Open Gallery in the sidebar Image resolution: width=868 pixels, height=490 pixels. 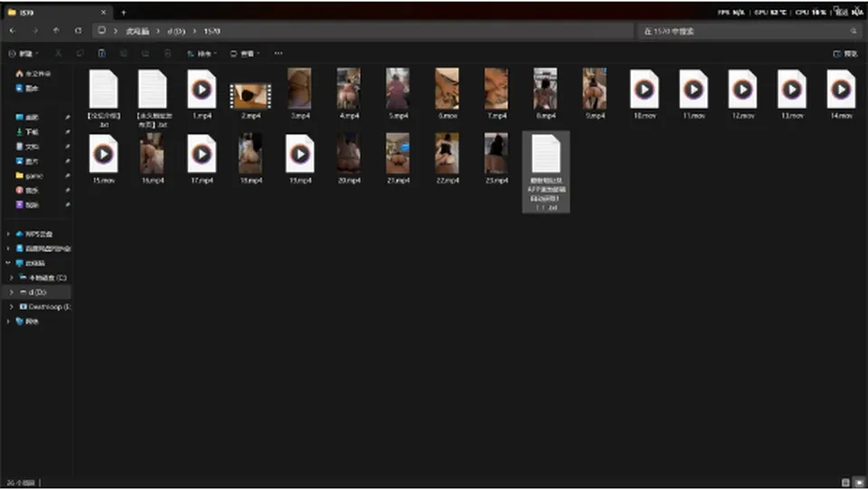[28, 88]
